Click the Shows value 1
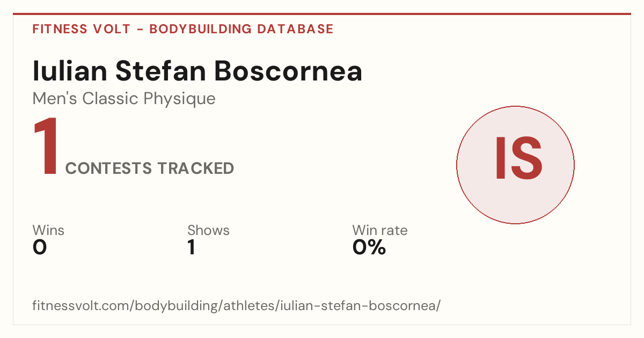The height and width of the screenshot is (338, 644). 191,247
